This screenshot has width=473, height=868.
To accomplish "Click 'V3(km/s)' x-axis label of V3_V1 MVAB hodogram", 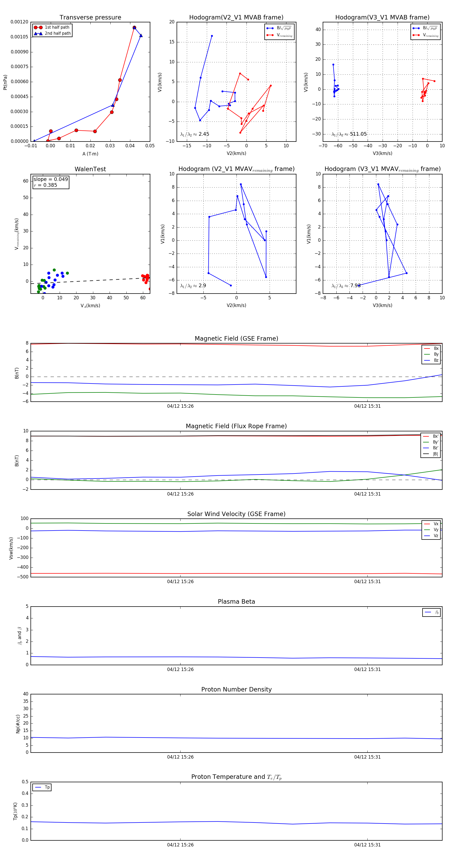I will 382,153.
